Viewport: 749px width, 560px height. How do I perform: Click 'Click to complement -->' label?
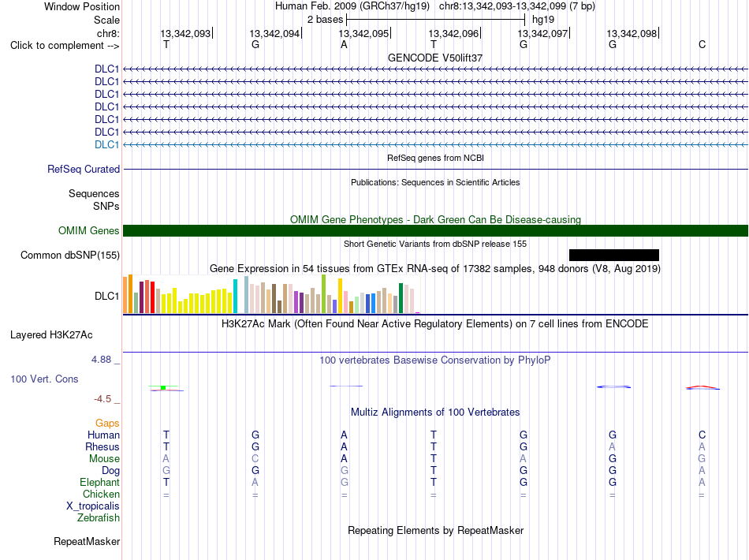click(x=65, y=46)
